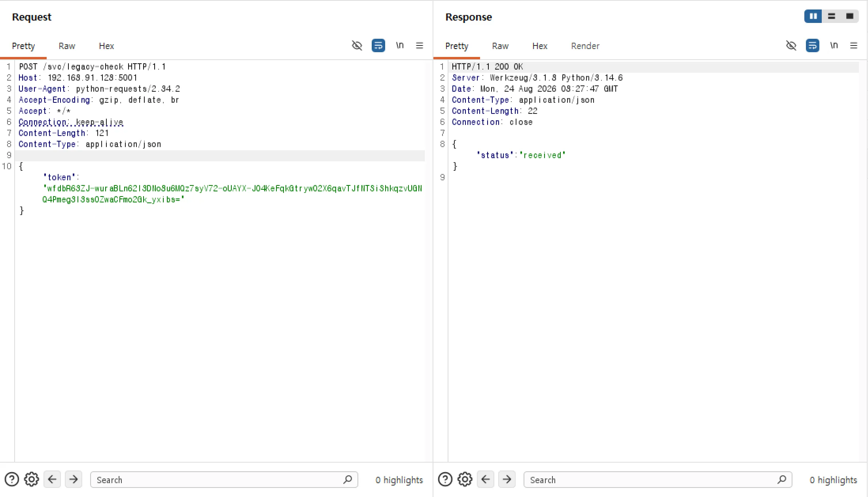Open Response search settings gear
This screenshot has height=497, width=868.
click(465, 479)
